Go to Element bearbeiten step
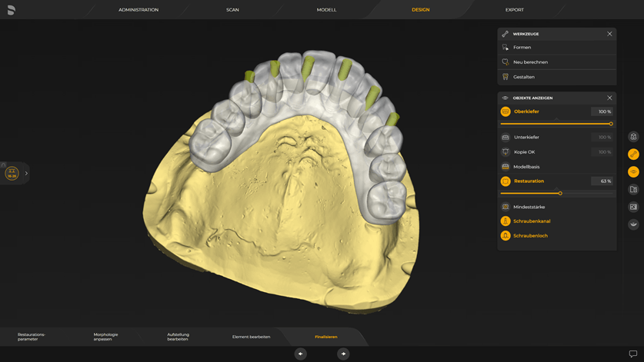Image resolution: width=644 pixels, height=362 pixels. [x=251, y=337]
